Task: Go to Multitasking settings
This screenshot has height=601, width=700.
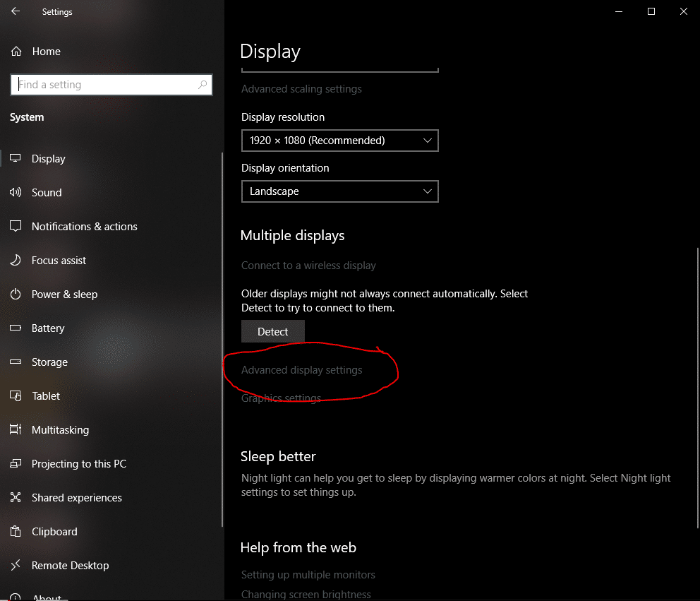Action: coord(60,430)
